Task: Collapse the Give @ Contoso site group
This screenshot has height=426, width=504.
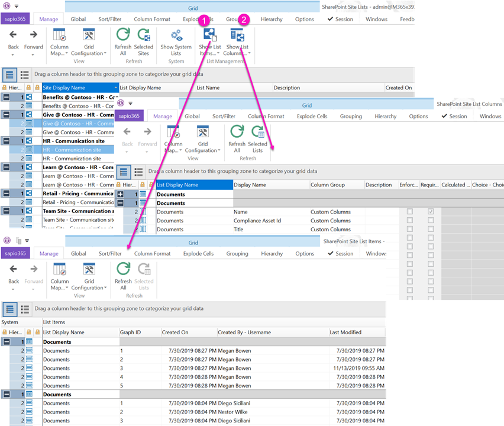Action: pyautogui.click(x=6, y=114)
